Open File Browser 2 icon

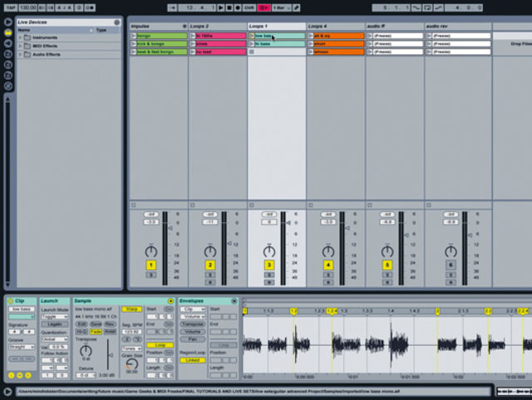pos(8,65)
